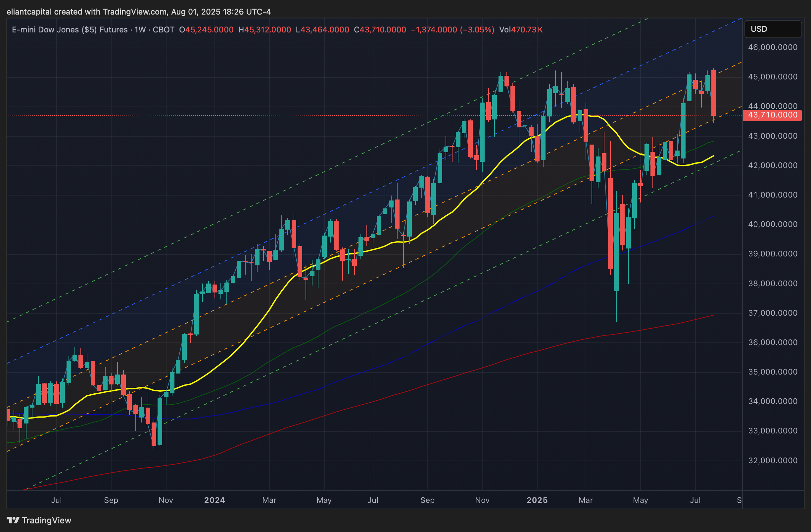This screenshot has height=532, width=811.
Task: Click the latest red weekly candle body
Action: (x=713, y=93)
